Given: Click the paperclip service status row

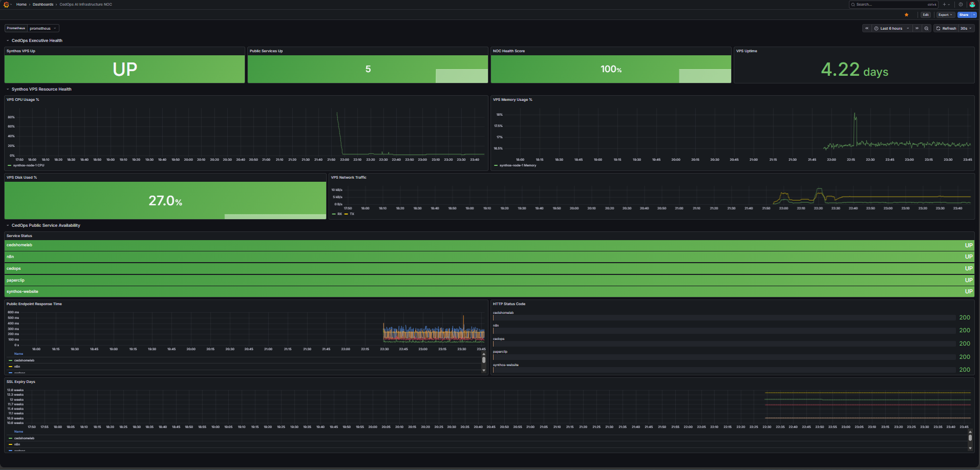Looking at the screenshot, I should (489, 280).
